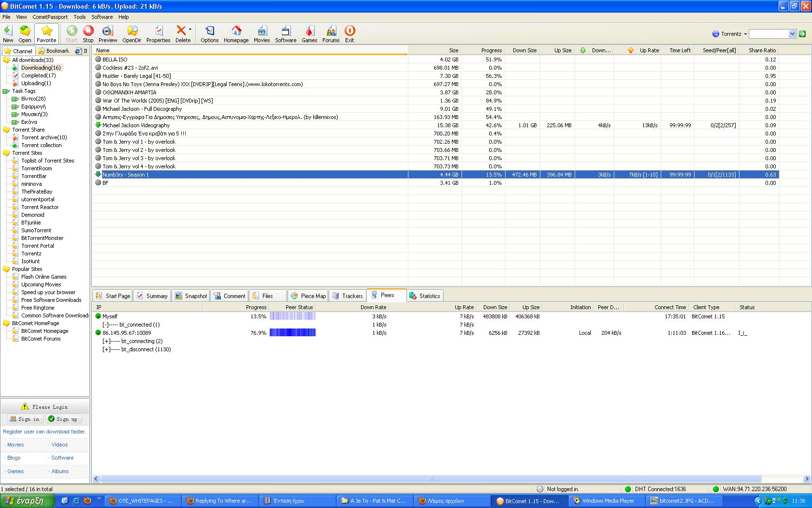812x508 pixels.
Task: Click the Properties toolbar icon
Action: click(158, 34)
